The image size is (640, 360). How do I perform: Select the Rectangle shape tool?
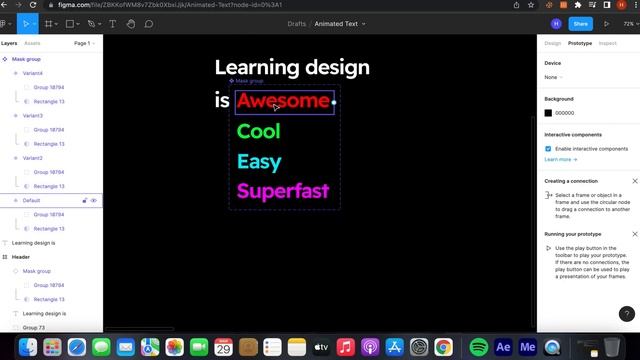tap(70, 24)
